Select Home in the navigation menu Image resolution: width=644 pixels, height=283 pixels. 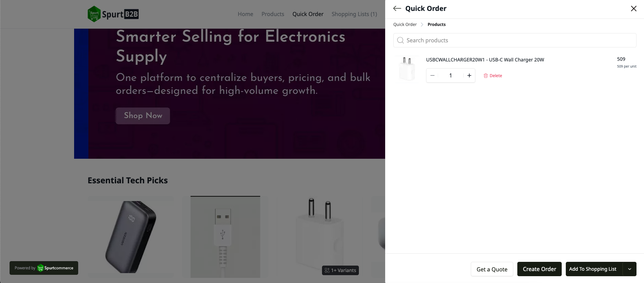(x=245, y=14)
